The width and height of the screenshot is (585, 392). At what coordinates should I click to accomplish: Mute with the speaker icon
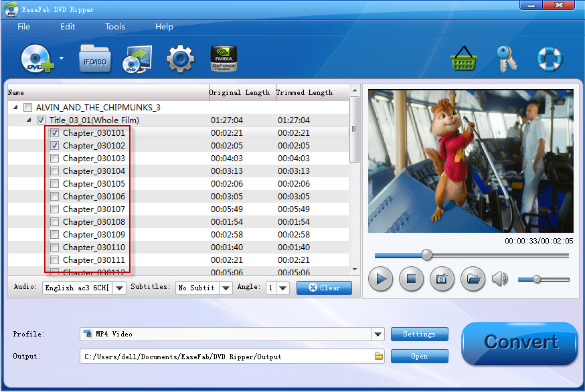click(x=499, y=279)
